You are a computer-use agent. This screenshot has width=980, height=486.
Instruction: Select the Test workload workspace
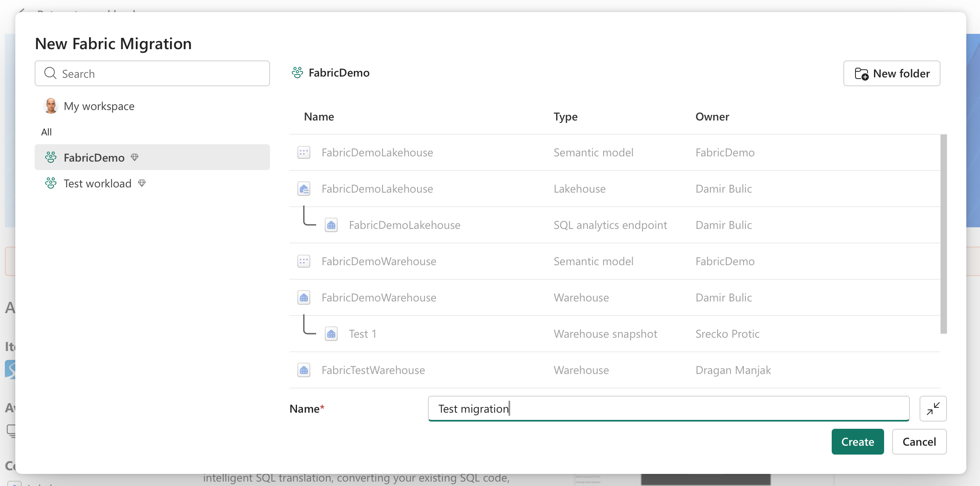click(x=97, y=183)
